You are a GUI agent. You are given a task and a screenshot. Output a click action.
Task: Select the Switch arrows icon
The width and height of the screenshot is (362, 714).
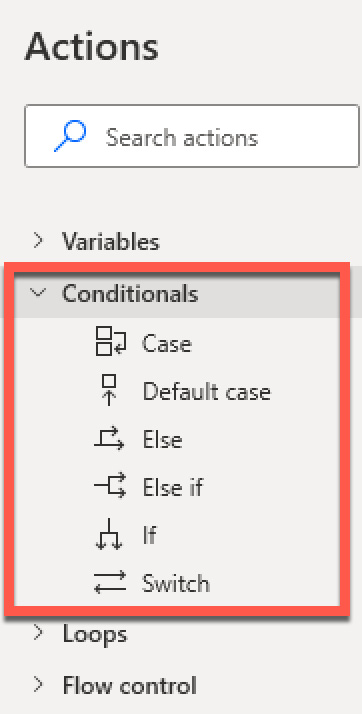(x=110, y=583)
